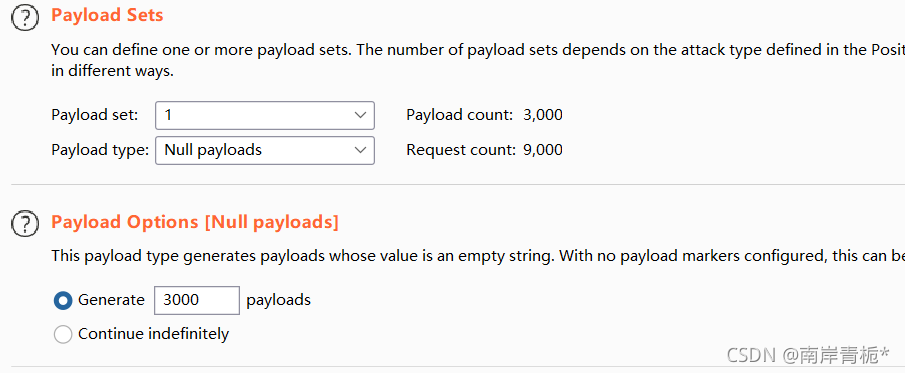This screenshot has height=373, width=905.
Task: Select the Continue indefinitely radio button
Action: [x=63, y=334]
